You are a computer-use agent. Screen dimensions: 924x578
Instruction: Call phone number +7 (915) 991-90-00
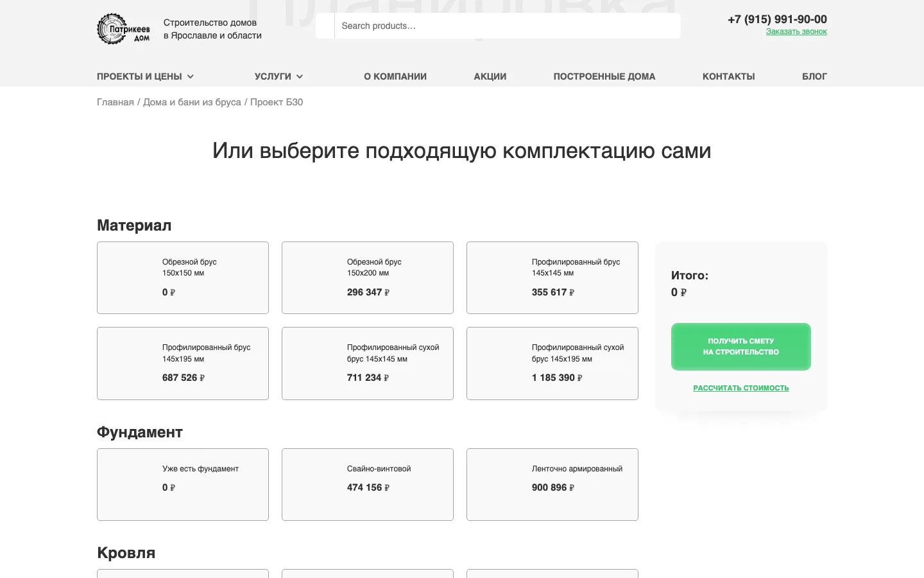[777, 19]
